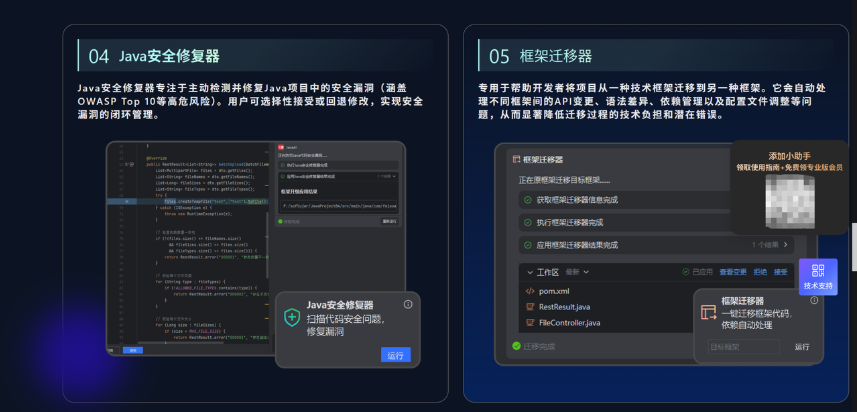857x412 pixels.
Task: Click the green 修复完成 status icon
Action: (x=280, y=221)
